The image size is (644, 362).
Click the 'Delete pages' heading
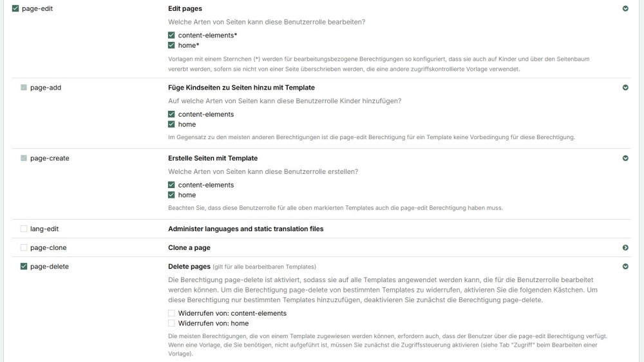click(x=189, y=267)
